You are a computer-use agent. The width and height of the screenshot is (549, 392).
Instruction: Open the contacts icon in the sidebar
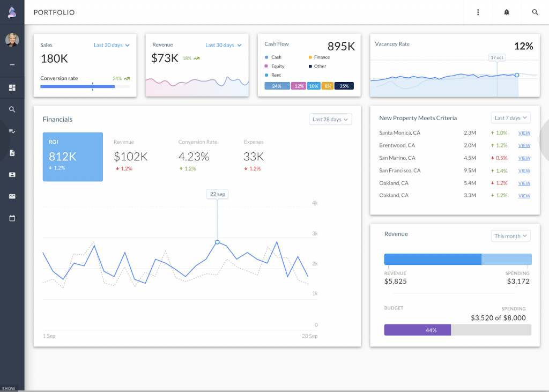(x=12, y=174)
